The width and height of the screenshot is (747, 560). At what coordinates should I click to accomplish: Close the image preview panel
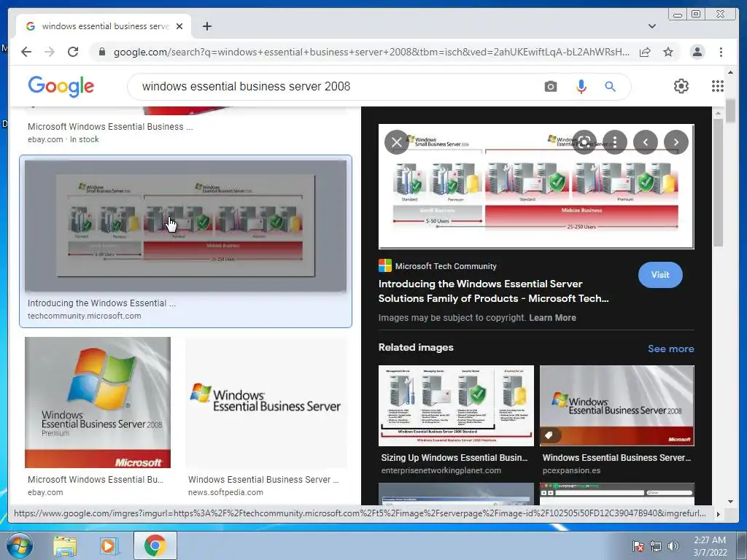coord(396,142)
